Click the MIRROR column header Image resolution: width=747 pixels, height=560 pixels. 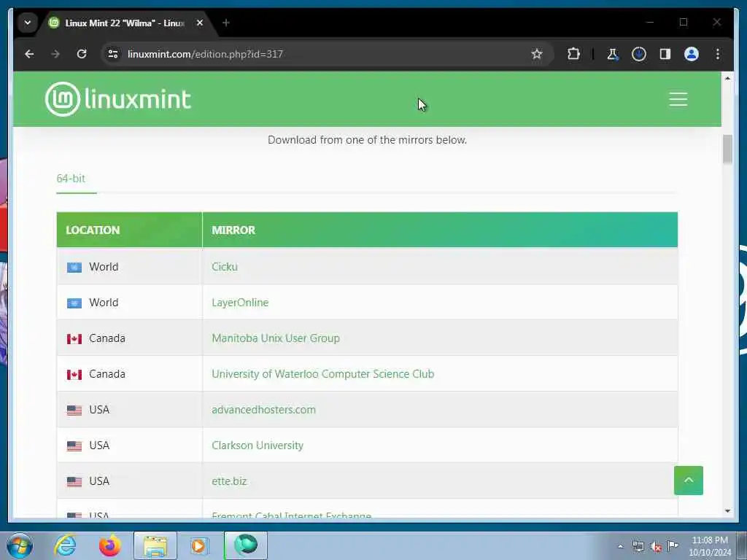pos(440,230)
